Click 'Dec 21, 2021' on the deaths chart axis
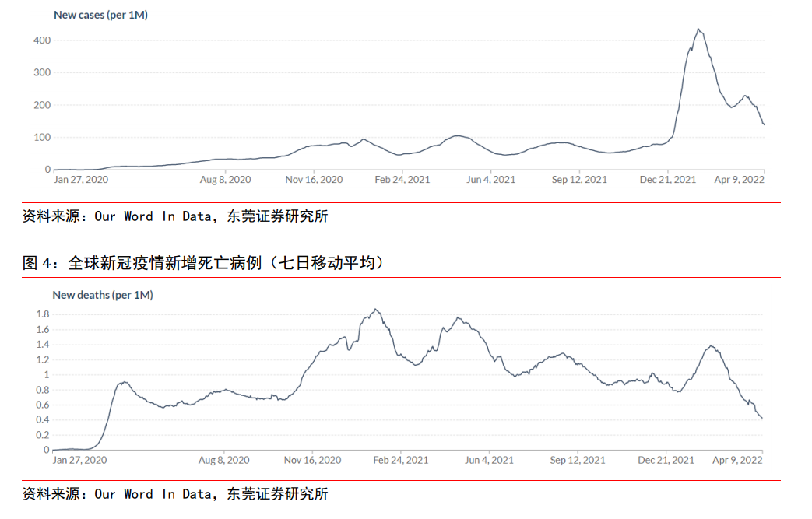The width and height of the screenshot is (812, 519). (x=666, y=460)
